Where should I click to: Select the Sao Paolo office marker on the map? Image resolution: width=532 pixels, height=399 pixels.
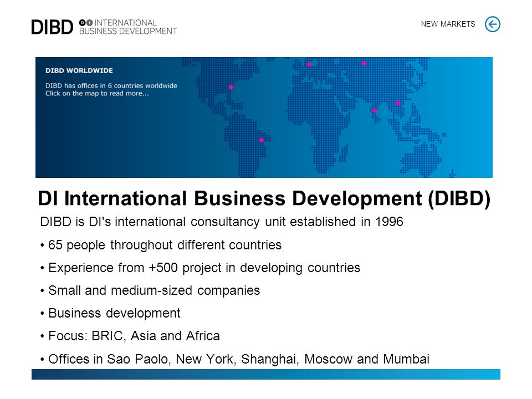(261, 140)
